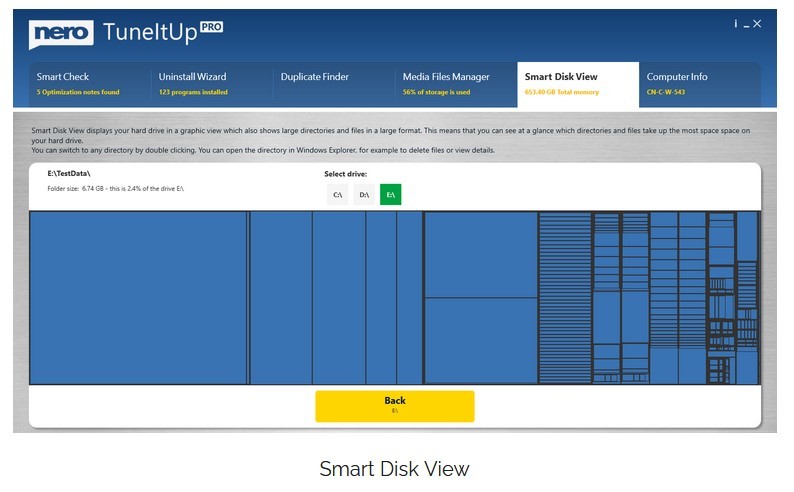Select drive C:\
Screen dimensions: 794x492
338,194
